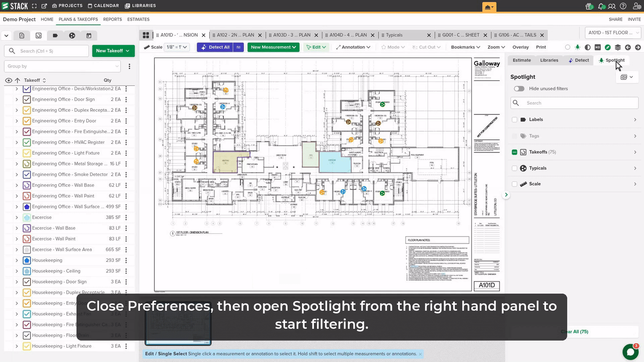Click the takeoff Search (Ctrl + S) field
644x362 pixels.
point(47,51)
